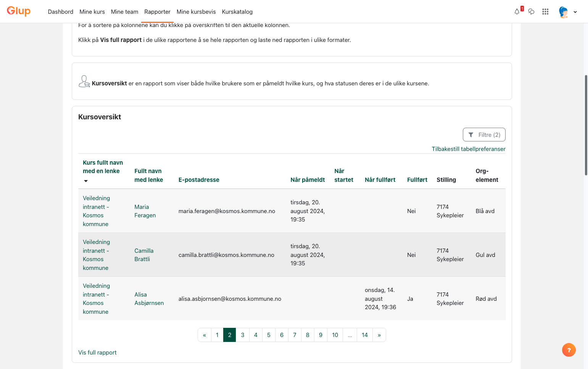Sort by Fullført column header
Screen dimensions: 588x369
tap(417, 180)
